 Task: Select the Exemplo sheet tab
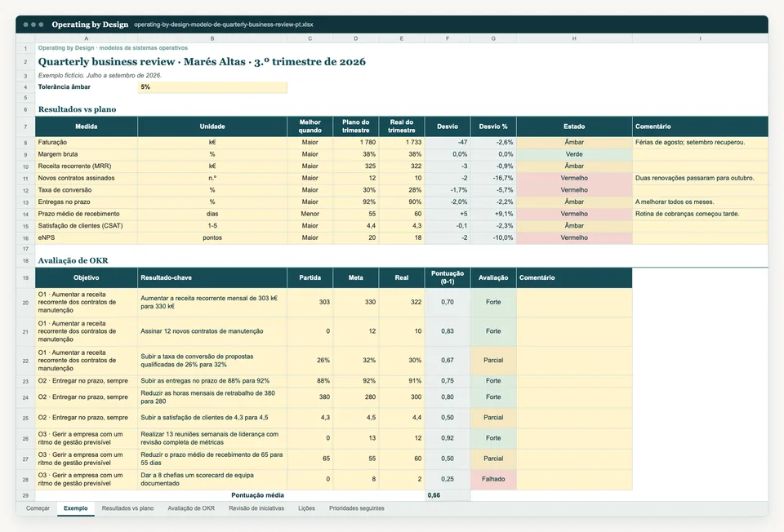(75, 508)
